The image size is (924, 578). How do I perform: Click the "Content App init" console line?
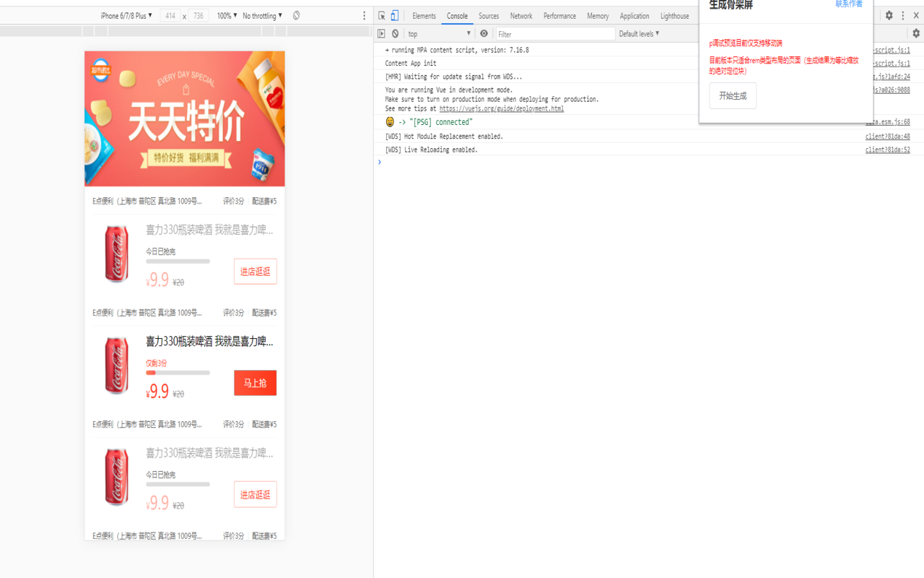click(411, 64)
